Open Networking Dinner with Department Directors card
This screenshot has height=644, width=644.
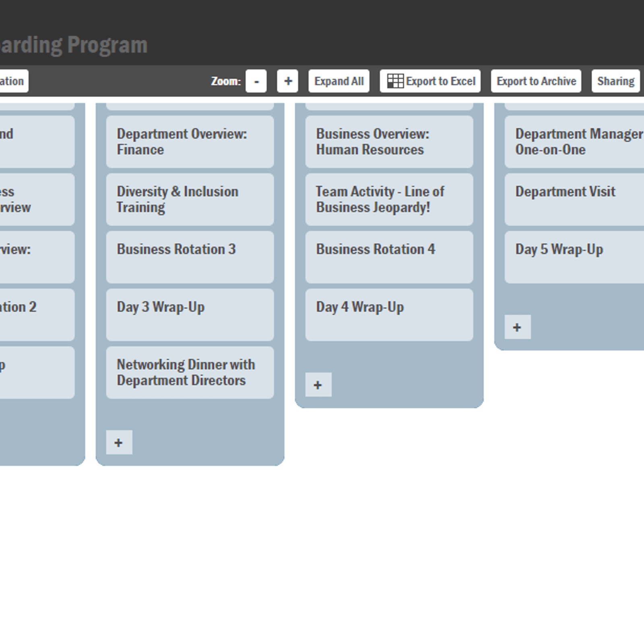[x=190, y=373]
